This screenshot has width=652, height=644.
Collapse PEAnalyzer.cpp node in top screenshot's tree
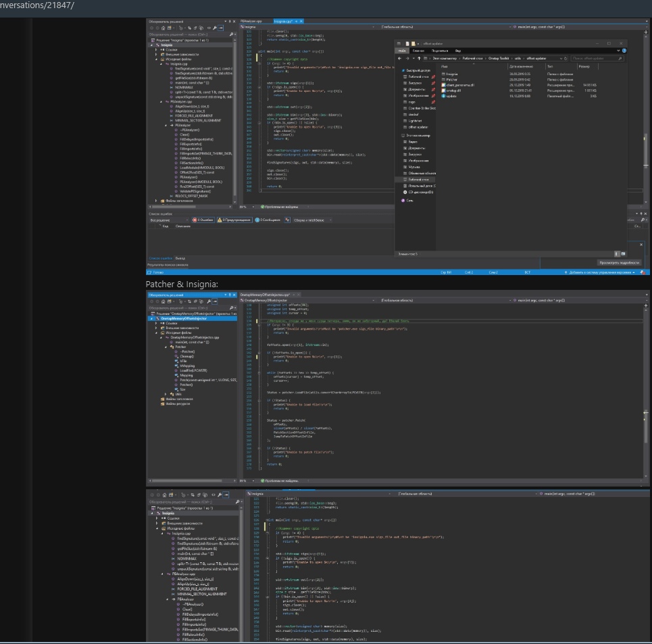click(161, 101)
